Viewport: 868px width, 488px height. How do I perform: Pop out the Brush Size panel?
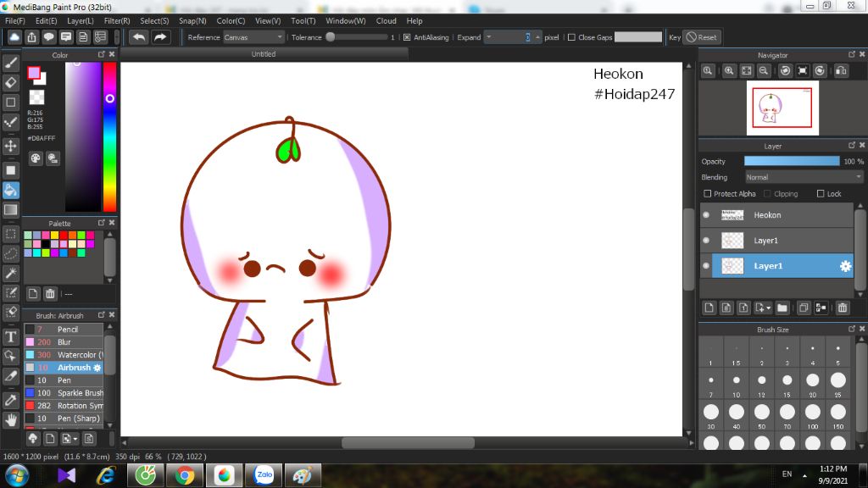[x=851, y=329]
